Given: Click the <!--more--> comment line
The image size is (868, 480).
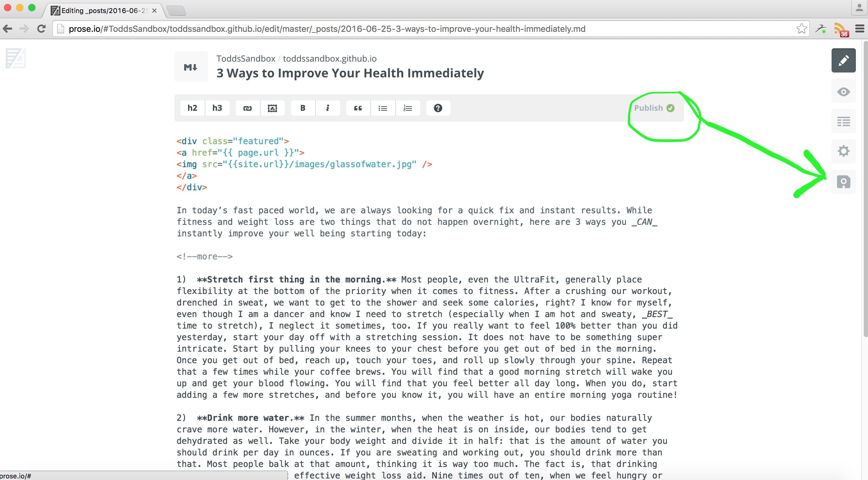Looking at the screenshot, I should click(204, 256).
